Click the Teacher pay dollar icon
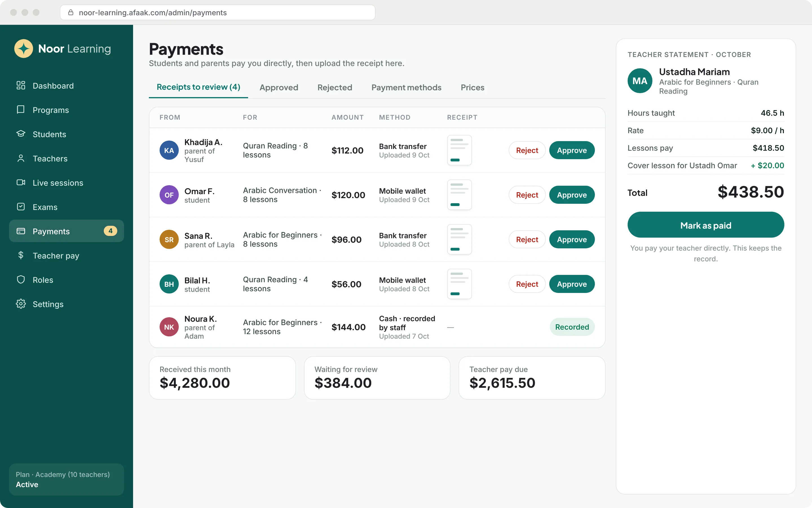The height and width of the screenshot is (508, 812). point(21,255)
